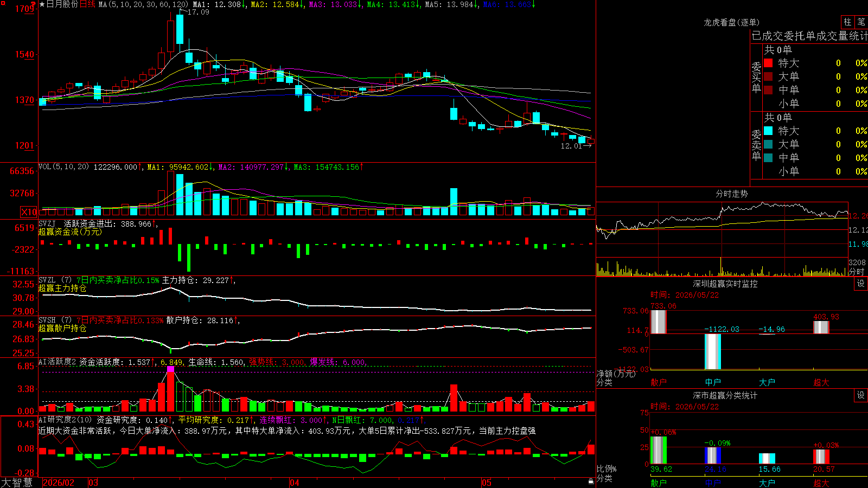Click the VOL(5,10,20) indicator label
868x488 pixels.
tap(63, 167)
